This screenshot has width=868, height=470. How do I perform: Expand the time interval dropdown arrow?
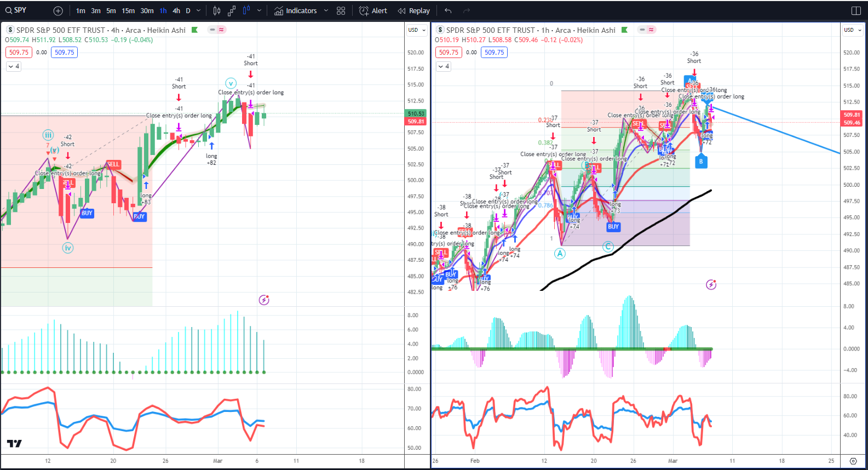point(199,11)
